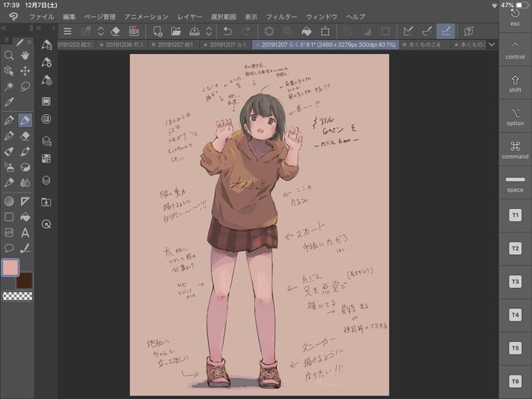Open the tool palette menu lines icon

pos(6,41)
